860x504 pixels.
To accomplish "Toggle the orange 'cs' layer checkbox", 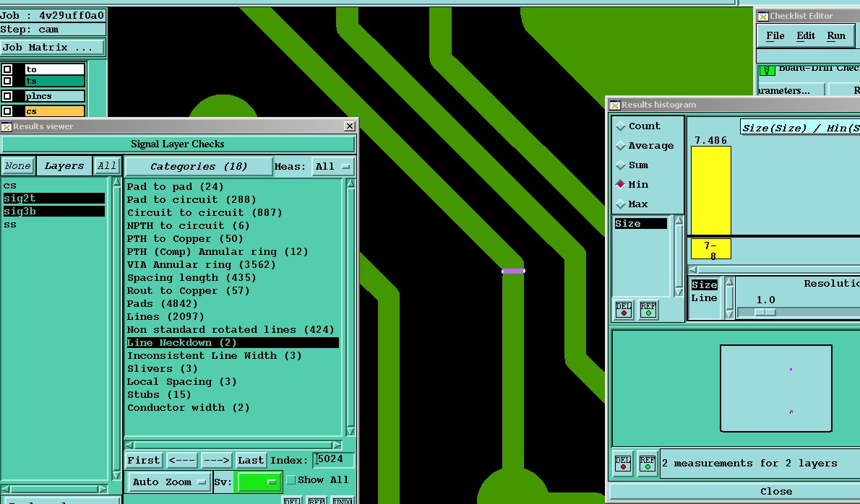I will click(7, 111).
